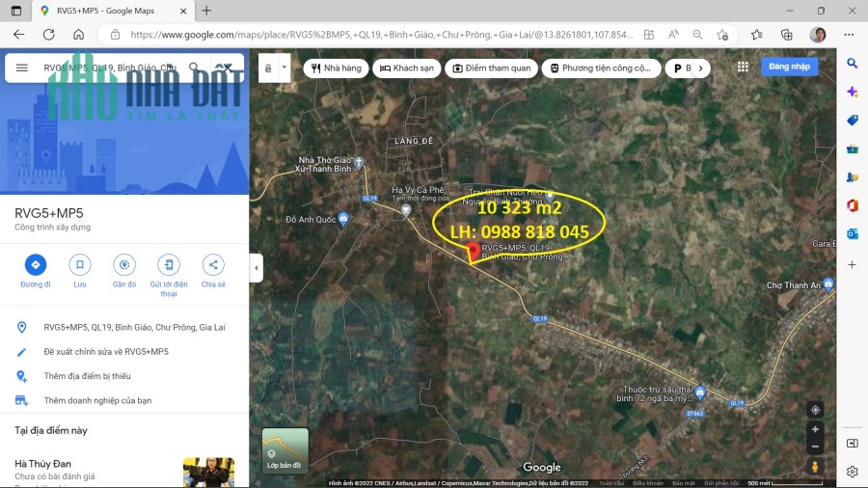The image size is (868, 488).
Task: Click the red location pin on the map
Action: click(x=474, y=252)
